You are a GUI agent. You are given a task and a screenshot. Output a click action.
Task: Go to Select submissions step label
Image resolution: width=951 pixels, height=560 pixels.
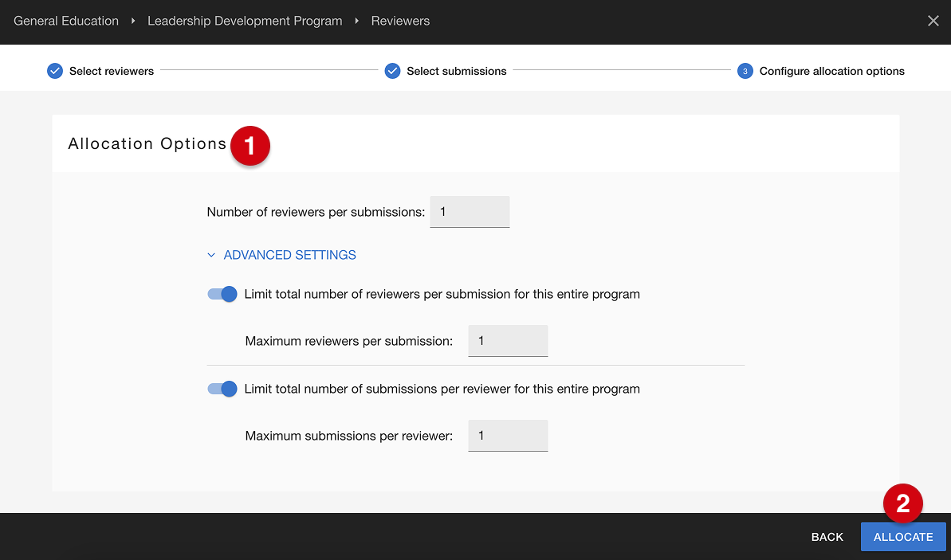(456, 71)
